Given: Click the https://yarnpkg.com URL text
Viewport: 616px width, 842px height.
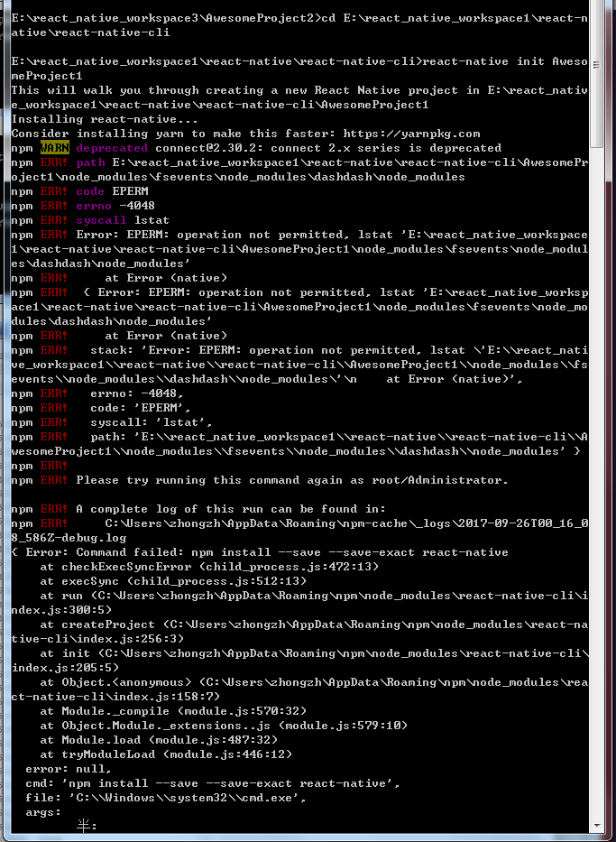Looking at the screenshot, I should 411,134.
